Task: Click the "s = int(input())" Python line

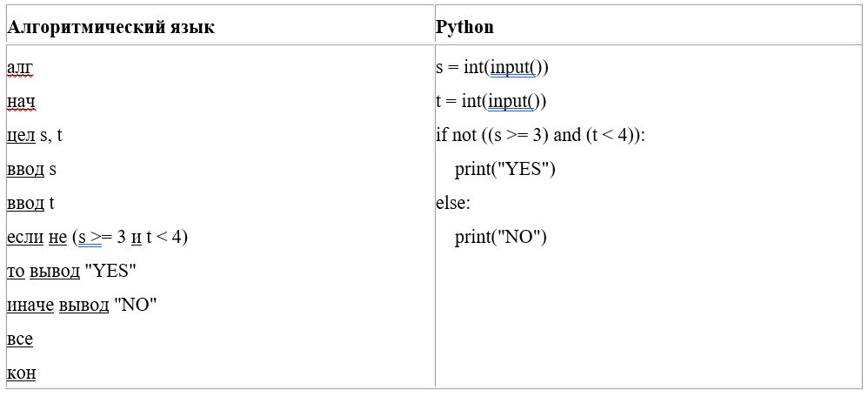Action: pos(492,67)
